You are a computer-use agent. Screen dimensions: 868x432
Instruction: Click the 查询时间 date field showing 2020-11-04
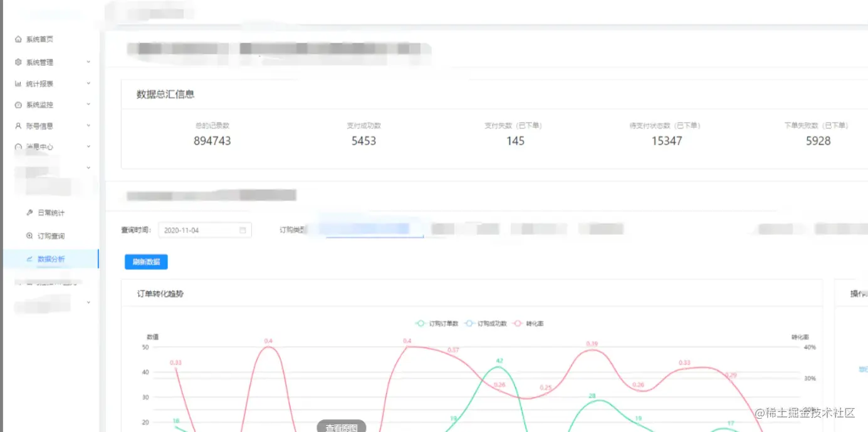(205, 230)
